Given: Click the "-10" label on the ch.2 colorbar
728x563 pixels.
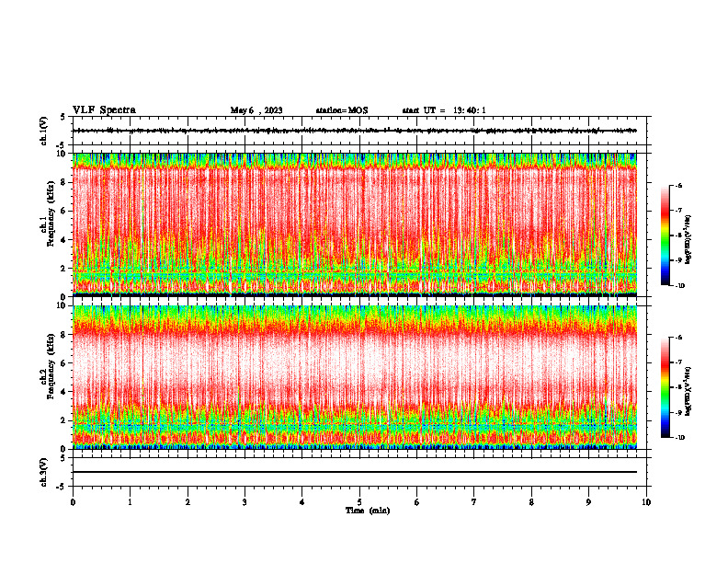Looking at the screenshot, I should click(x=679, y=438).
